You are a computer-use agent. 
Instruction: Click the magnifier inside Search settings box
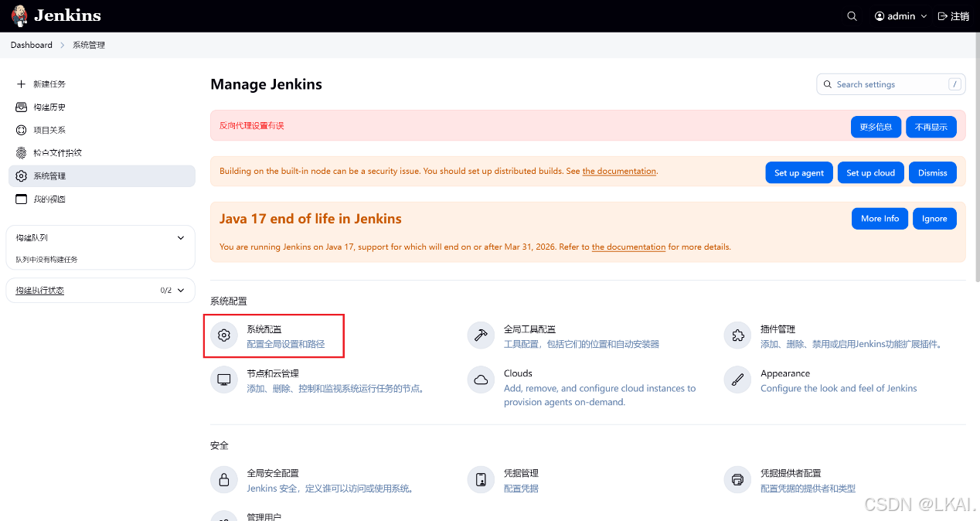(828, 84)
